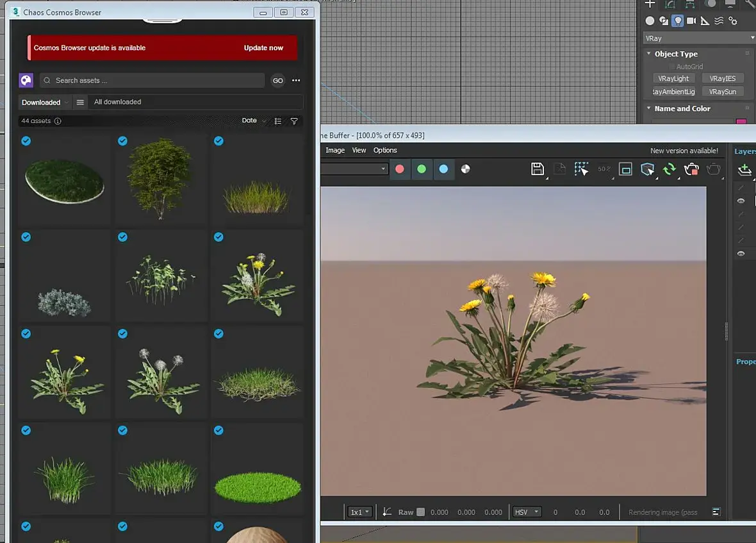
Task: Click the filter funnel icon in Cosmos
Action: pyautogui.click(x=294, y=121)
